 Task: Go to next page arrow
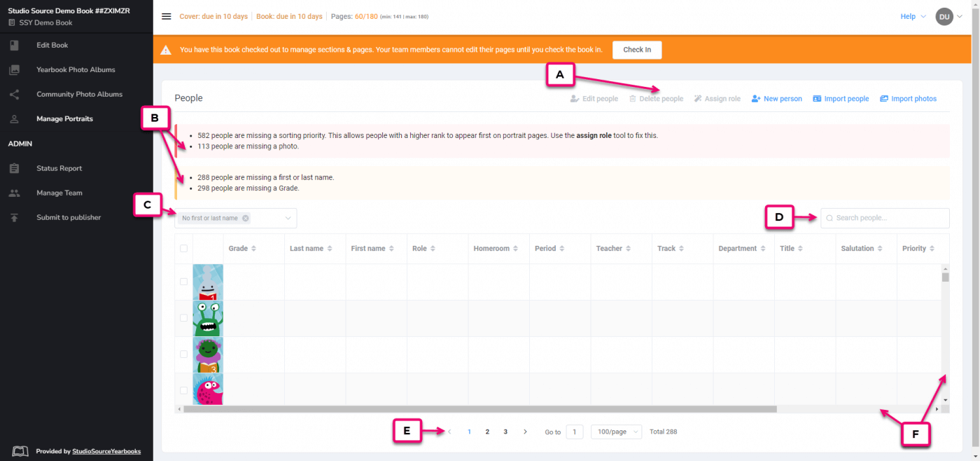pyautogui.click(x=525, y=432)
